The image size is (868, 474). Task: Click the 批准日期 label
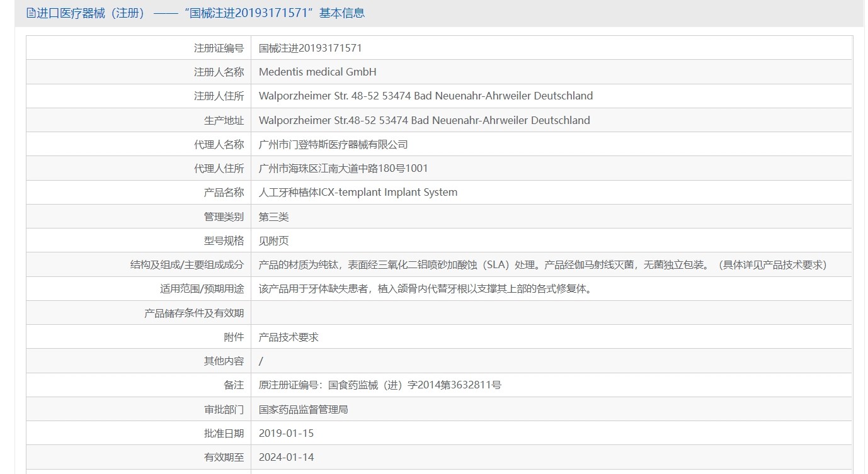tap(224, 433)
